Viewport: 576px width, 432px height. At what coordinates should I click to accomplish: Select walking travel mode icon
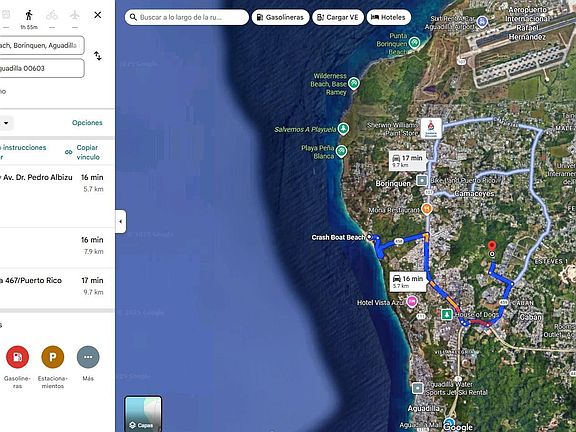(29, 15)
